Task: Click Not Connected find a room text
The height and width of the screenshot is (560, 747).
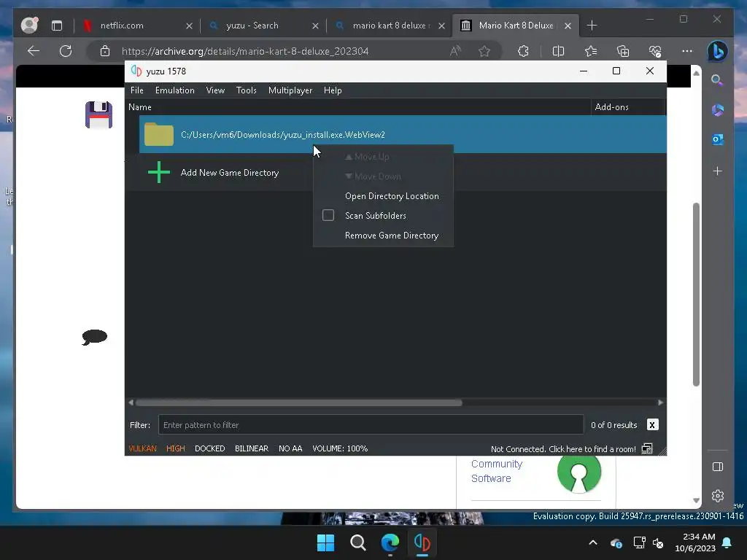Action: [563, 449]
